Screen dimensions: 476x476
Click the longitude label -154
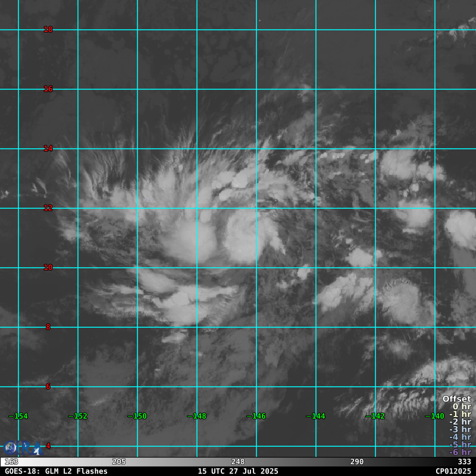point(19,416)
